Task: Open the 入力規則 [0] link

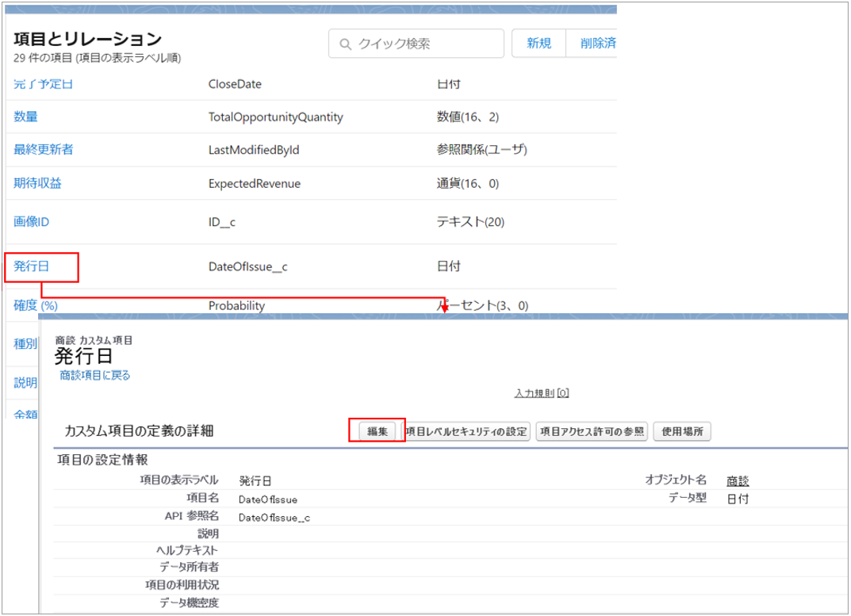Action: point(542,392)
